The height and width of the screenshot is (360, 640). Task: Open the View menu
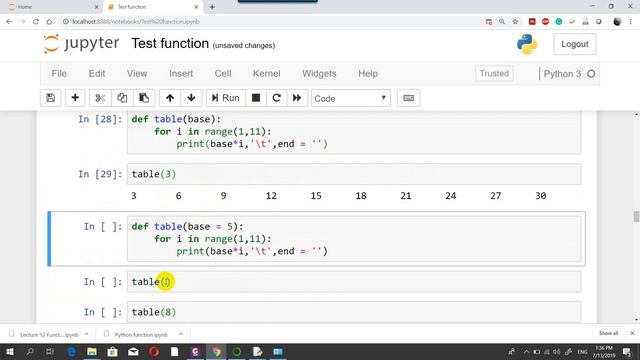click(x=137, y=73)
